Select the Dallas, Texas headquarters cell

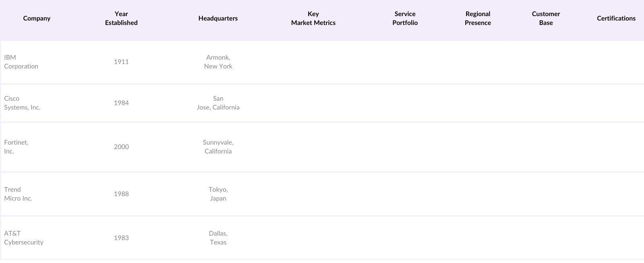pyautogui.click(x=218, y=238)
